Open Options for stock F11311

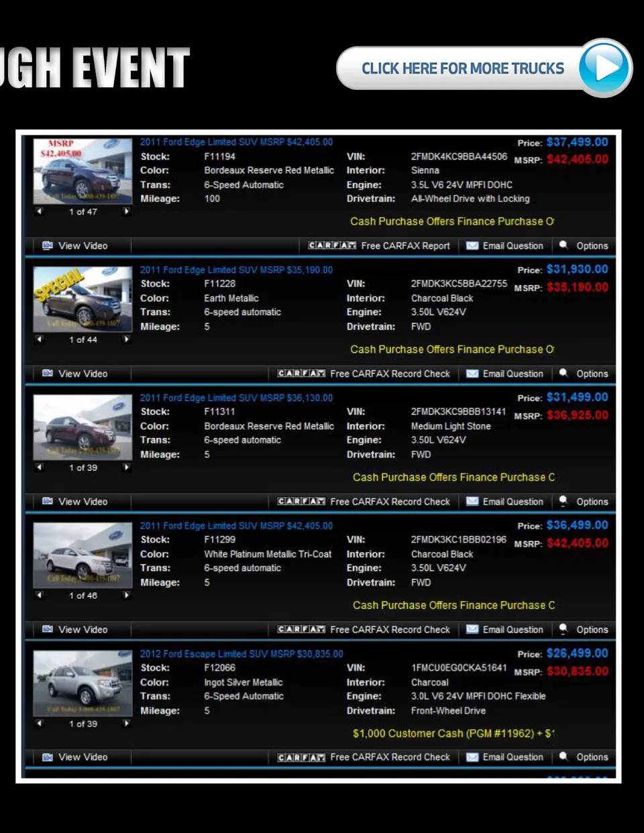[592, 502]
